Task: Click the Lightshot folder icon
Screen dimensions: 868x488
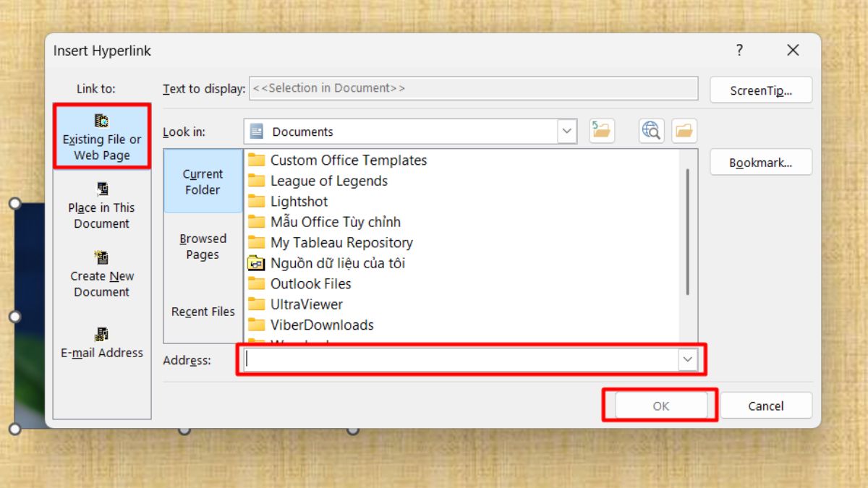Action: [257, 201]
